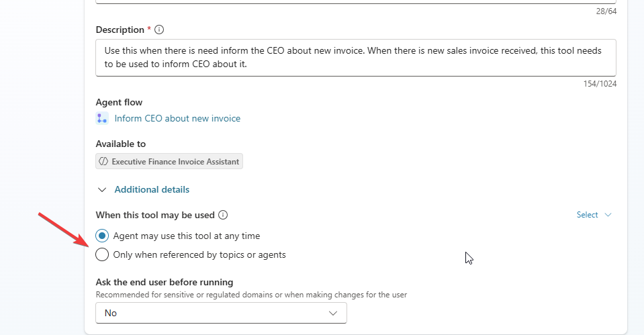Click the 154/1024 character counter
The width and height of the screenshot is (644, 335).
pos(599,84)
